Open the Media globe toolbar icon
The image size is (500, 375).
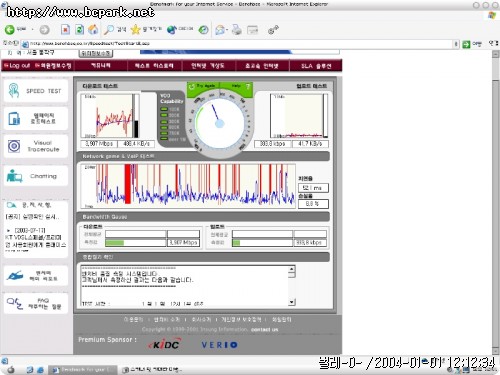(x=172, y=30)
